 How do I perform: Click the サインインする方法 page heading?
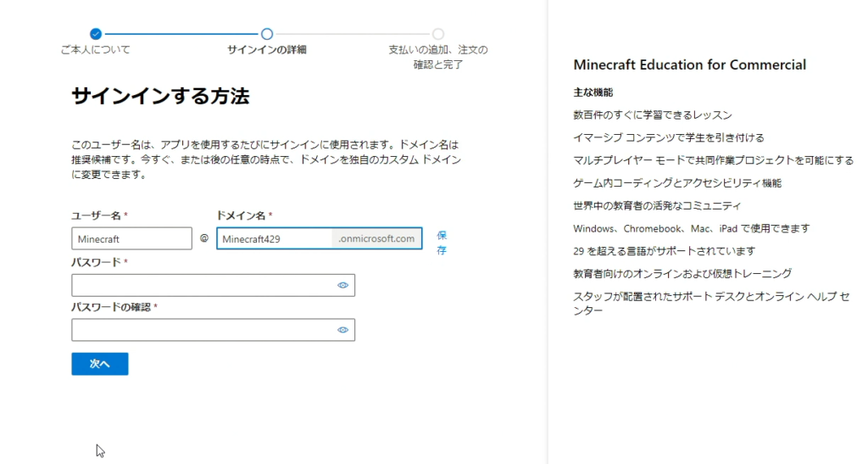[160, 97]
